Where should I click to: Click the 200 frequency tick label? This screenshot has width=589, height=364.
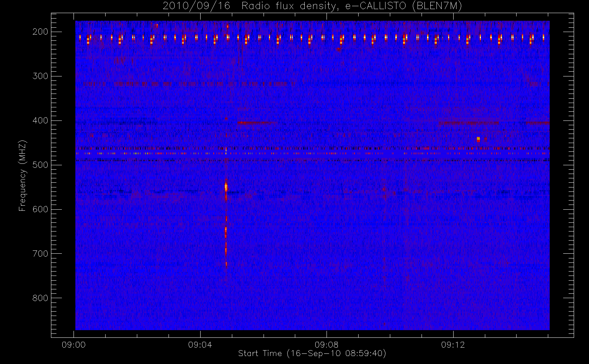(40, 32)
